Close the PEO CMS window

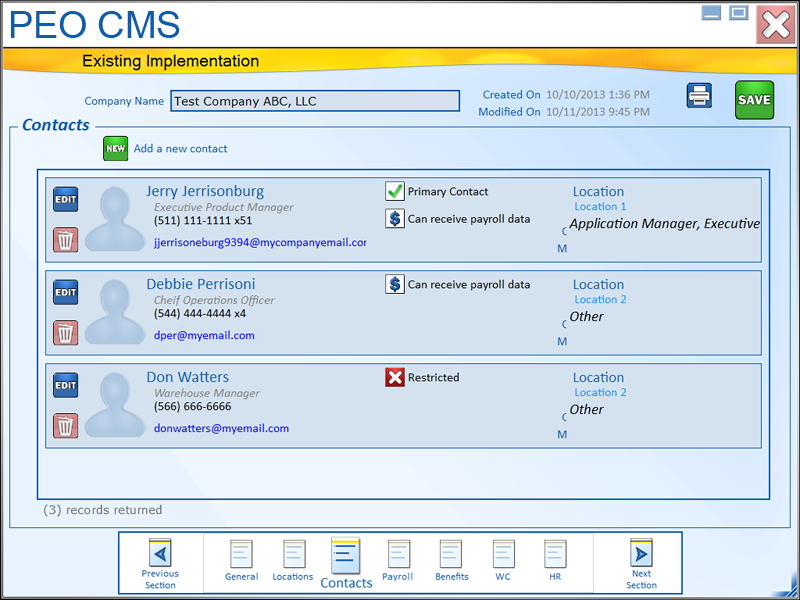click(776, 24)
